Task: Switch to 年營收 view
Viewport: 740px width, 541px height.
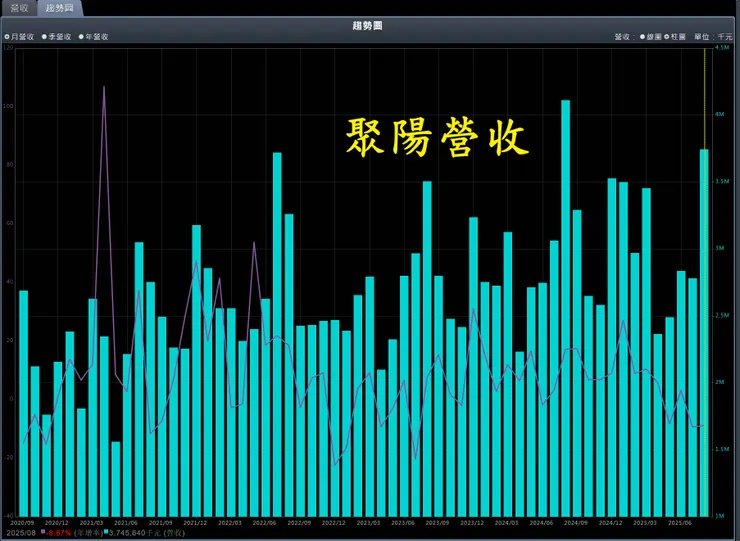Action: pos(81,37)
